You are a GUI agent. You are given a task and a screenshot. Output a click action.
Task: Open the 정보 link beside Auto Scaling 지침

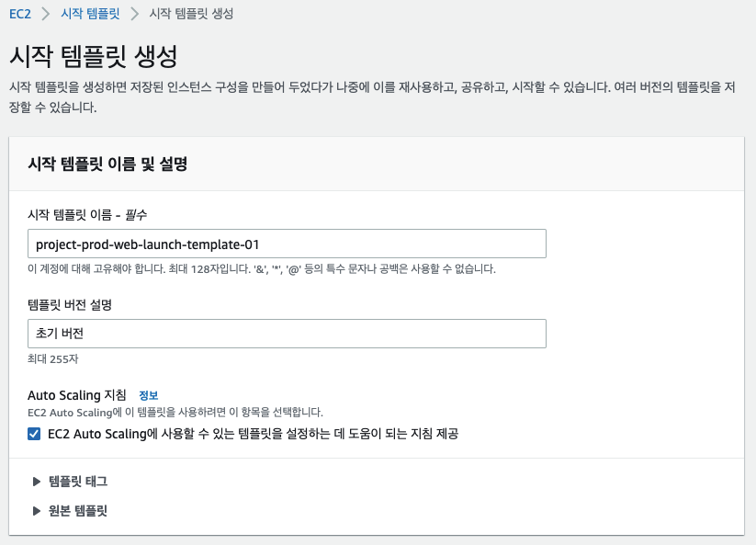[x=149, y=395]
